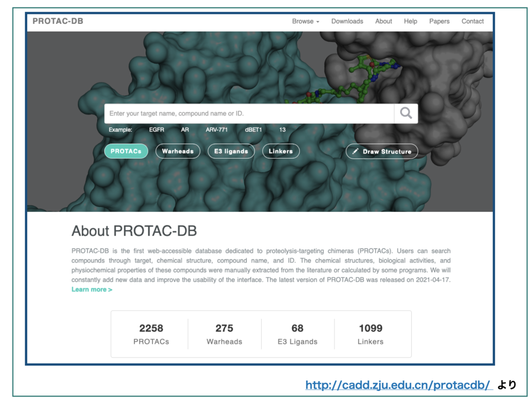532x404 pixels.
Task: Open the 2258 PROTACs statistic
Action: [x=151, y=334]
